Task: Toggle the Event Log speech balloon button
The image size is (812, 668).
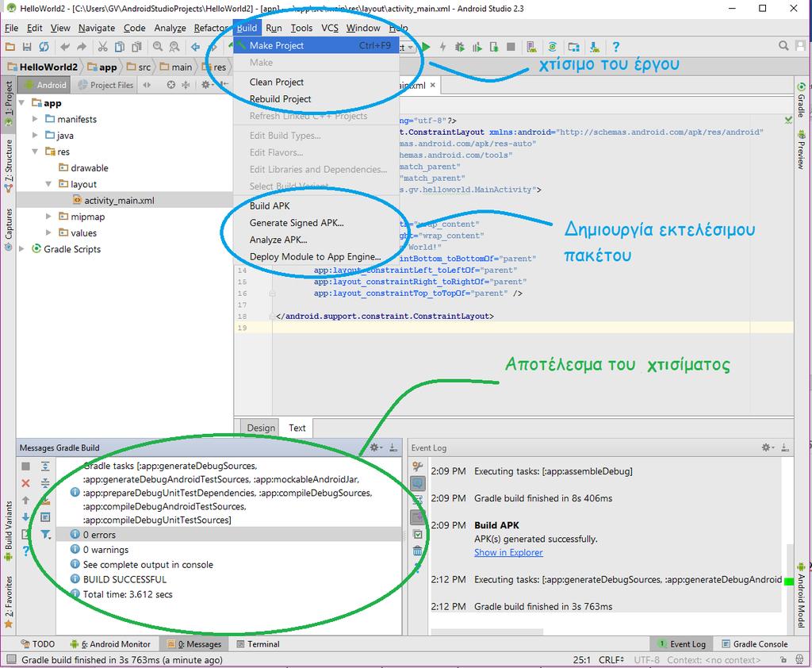Action: tap(417, 483)
